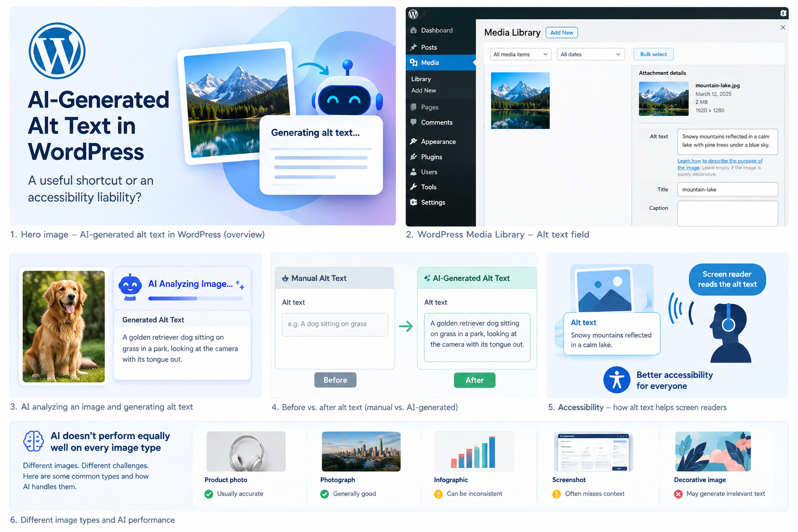Click the AI Analyzing Image progress bar
Image resolution: width=798 pixels, height=532 pixels.
(x=195, y=299)
